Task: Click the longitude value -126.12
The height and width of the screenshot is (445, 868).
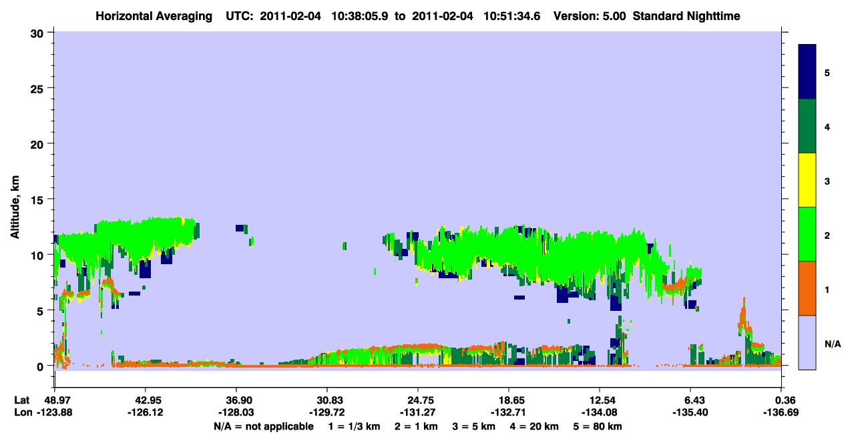Action: pyautogui.click(x=145, y=413)
